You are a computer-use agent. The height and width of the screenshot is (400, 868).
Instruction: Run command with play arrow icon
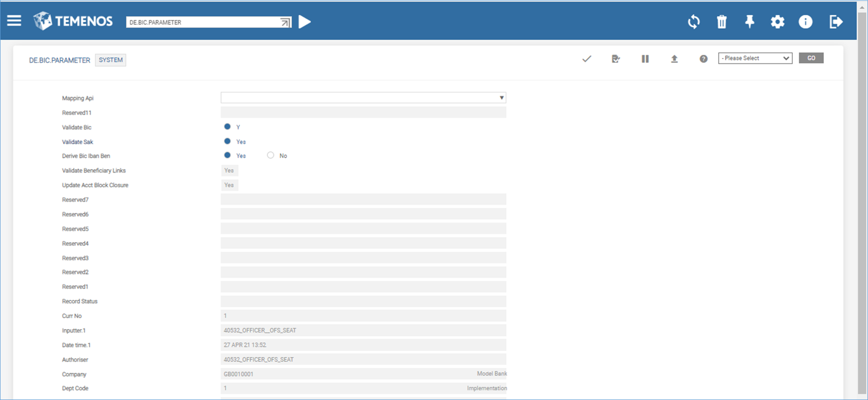point(305,22)
